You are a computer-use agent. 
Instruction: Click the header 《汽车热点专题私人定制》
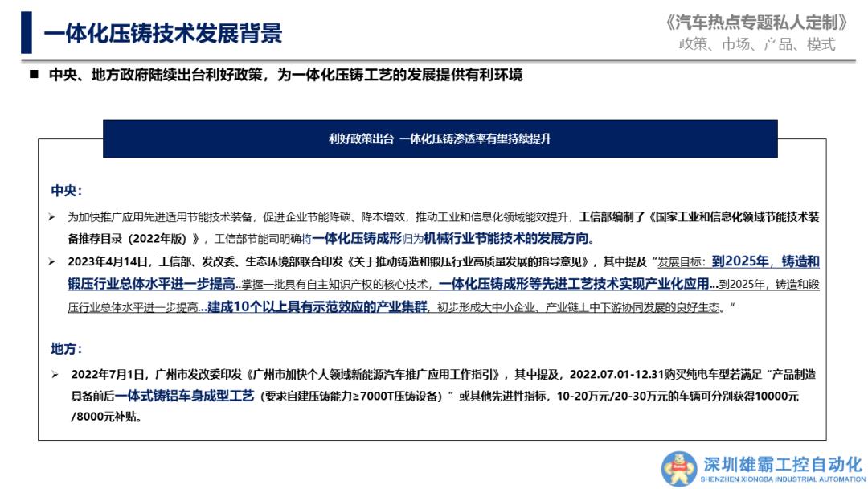757,22
